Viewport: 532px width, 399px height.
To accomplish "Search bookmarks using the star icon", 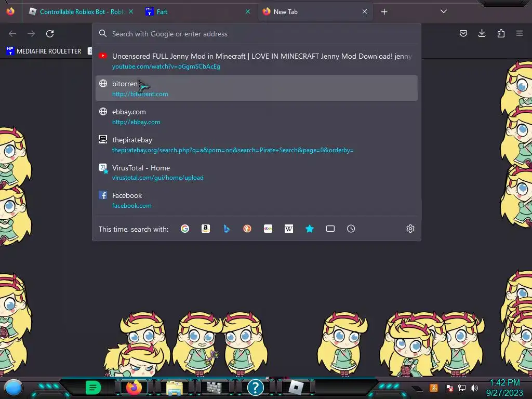I will [x=310, y=229].
